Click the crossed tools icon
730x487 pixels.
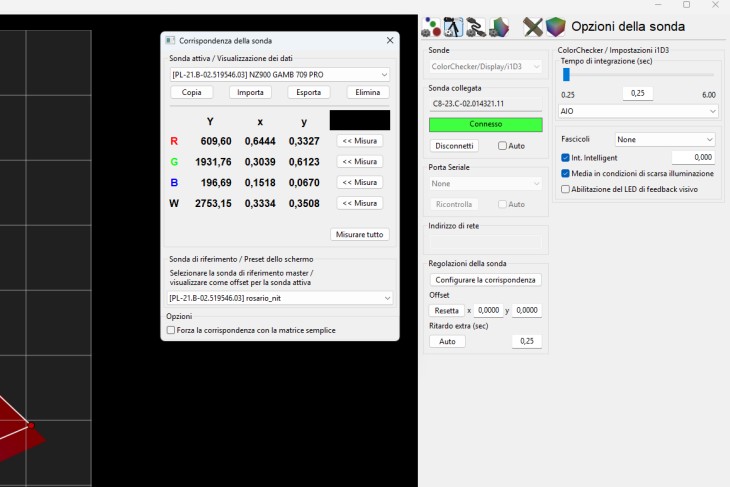pyautogui.click(x=532, y=26)
